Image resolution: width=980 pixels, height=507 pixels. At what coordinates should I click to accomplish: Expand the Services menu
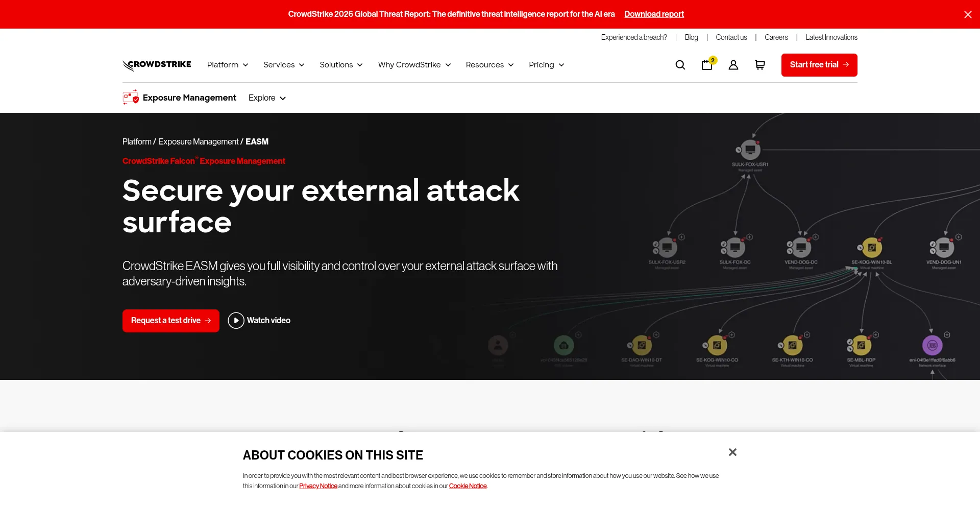click(284, 65)
